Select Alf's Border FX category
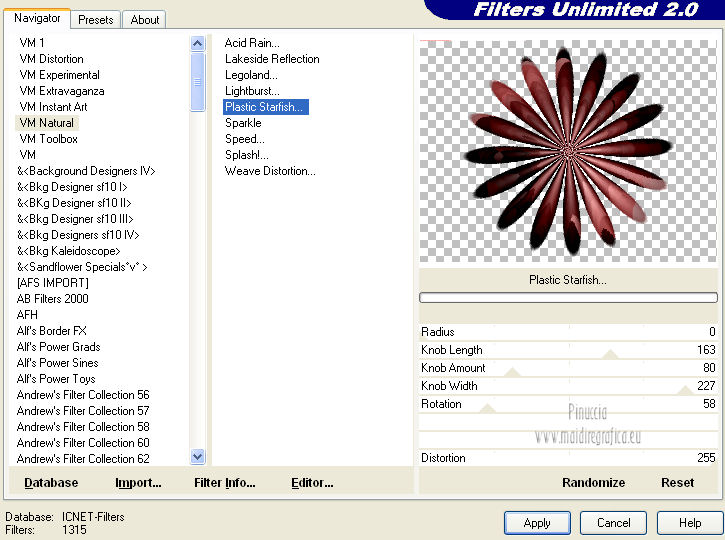The image size is (725, 540). click(x=51, y=331)
